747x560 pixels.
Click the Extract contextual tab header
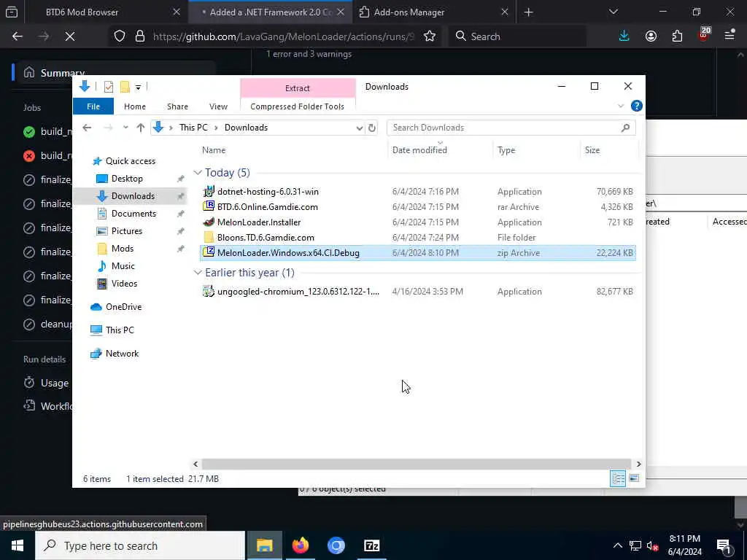(298, 88)
